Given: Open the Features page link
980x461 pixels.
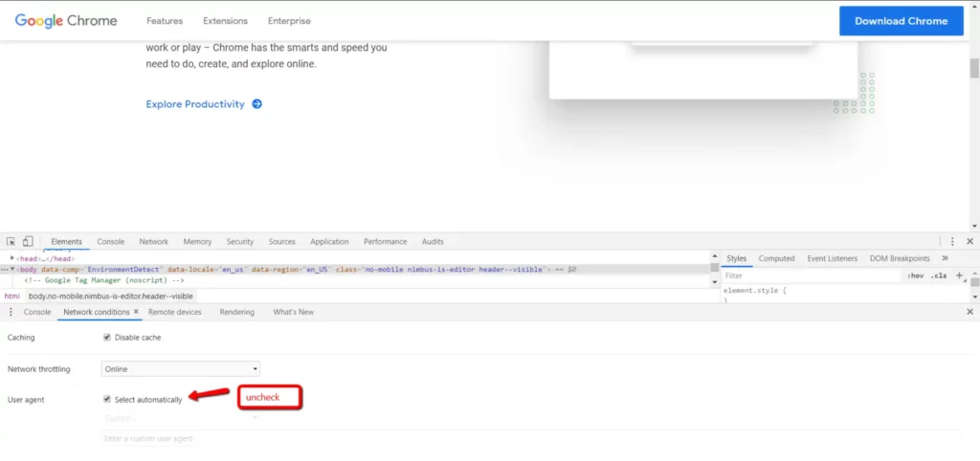Looking at the screenshot, I should pos(165,21).
